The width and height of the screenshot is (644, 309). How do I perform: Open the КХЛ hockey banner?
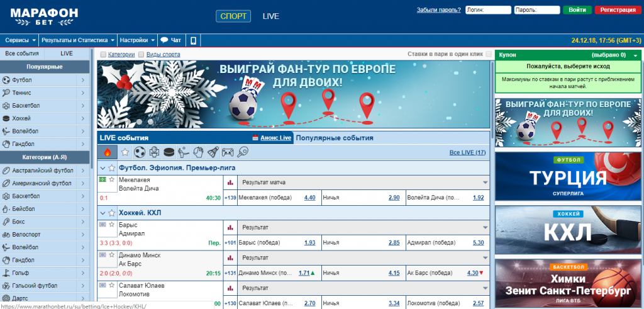[x=568, y=230]
